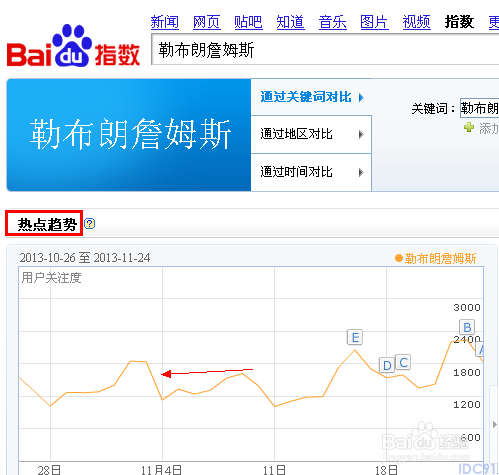This screenshot has height=475, width=499.
Task: Open the 图片 navigation link
Action: tap(374, 22)
